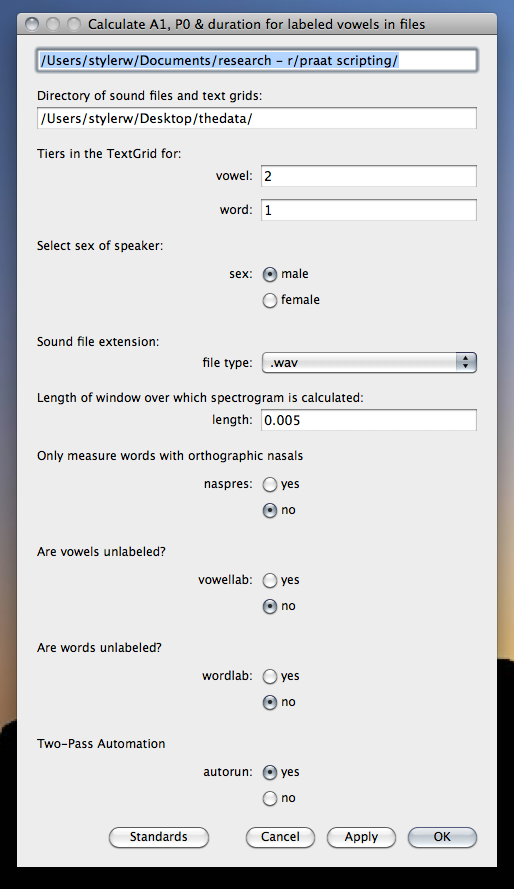Confirm the dialog with OK
Screen dimensions: 514x889
point(442,837)
